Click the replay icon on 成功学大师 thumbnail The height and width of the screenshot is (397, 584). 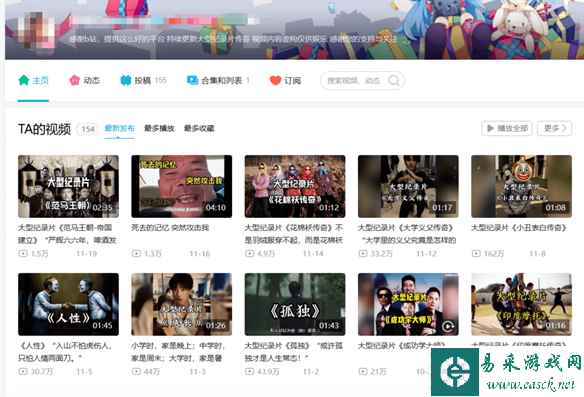[x=448, y=326]
